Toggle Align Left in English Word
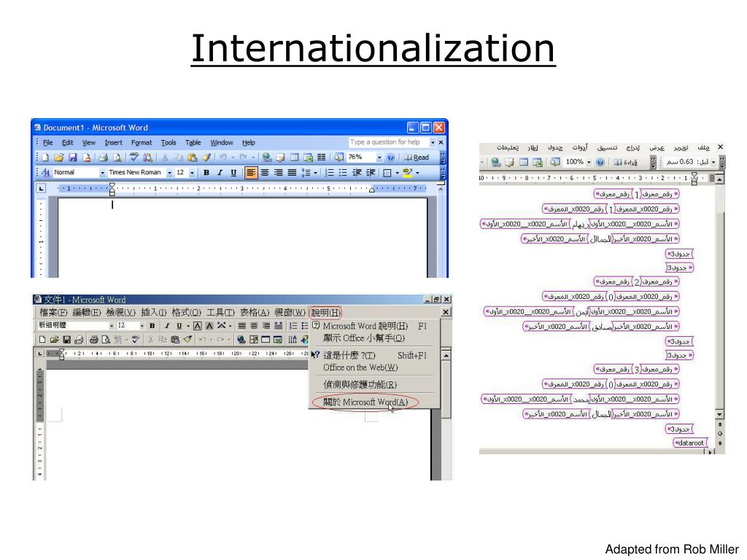This screenshot has width=747, height=560. (x=251, y=172)
